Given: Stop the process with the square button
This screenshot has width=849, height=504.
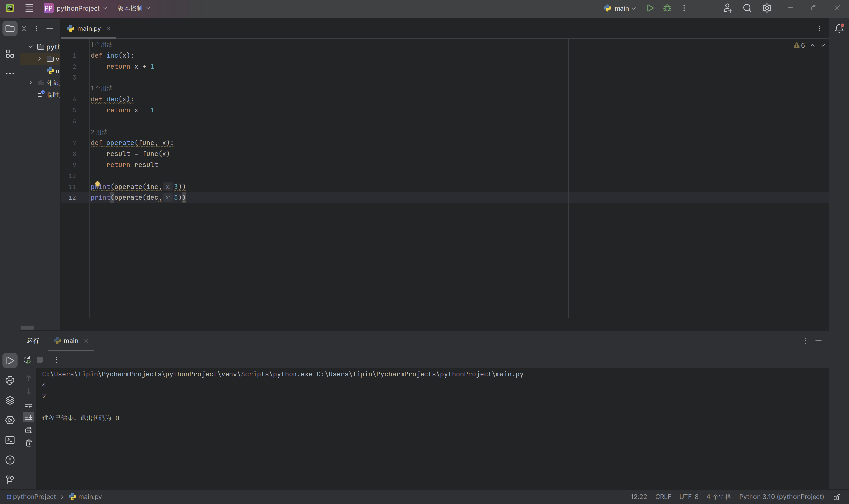Looking at the screenshot, I should pyautogui.click(x=40, y=360).
